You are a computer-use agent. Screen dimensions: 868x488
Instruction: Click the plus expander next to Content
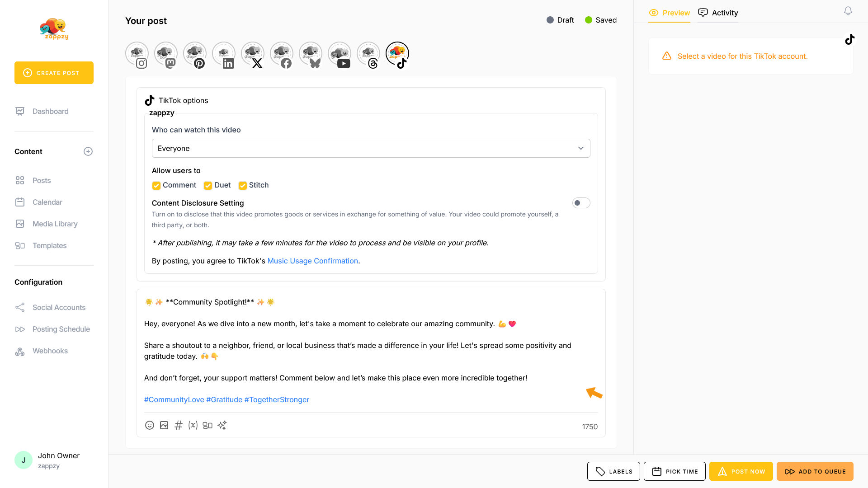click(88, 151)
